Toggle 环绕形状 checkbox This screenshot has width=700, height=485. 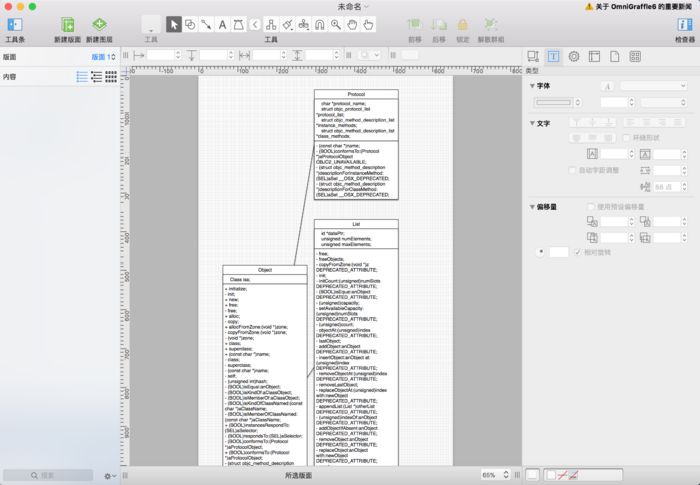click(x=625, y=136)
